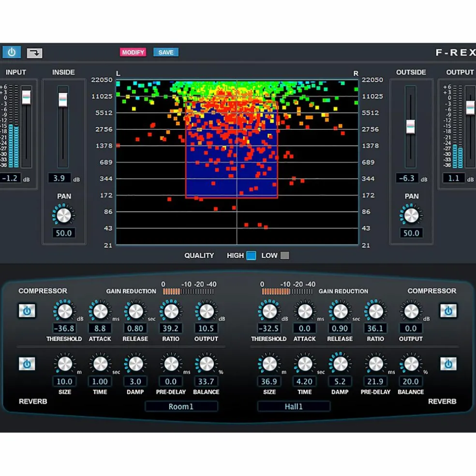
Task: Click the left reverb TIME knob
Action: pos(100,364)
